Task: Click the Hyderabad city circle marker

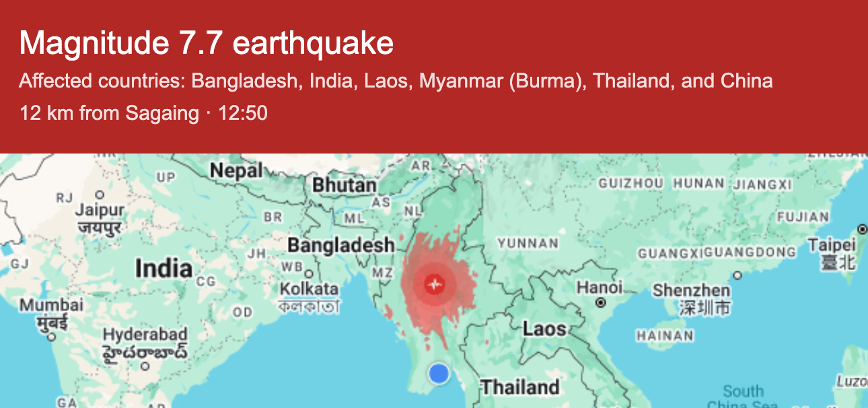Action: (145, 366)
